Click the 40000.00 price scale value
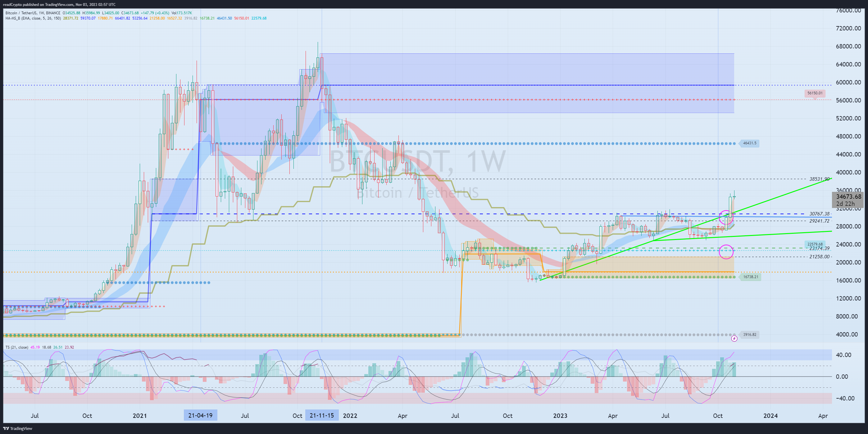 point(848,172)
